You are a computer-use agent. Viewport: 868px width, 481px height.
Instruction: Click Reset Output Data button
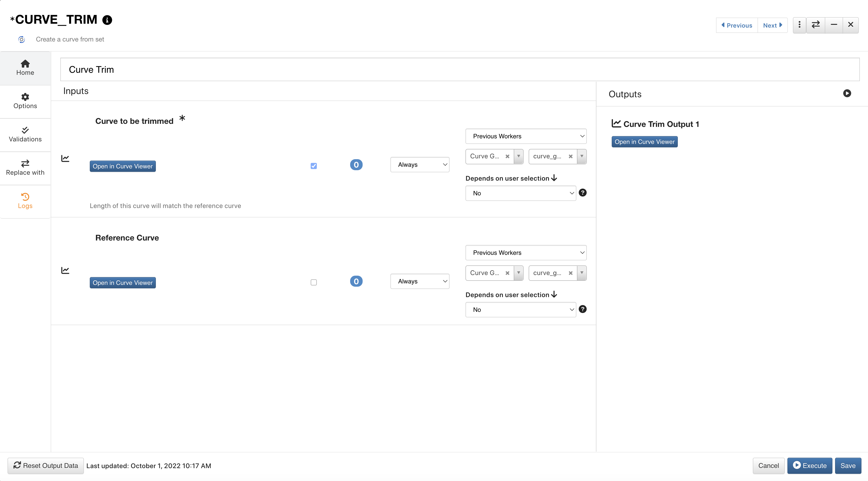pos(45,465)
